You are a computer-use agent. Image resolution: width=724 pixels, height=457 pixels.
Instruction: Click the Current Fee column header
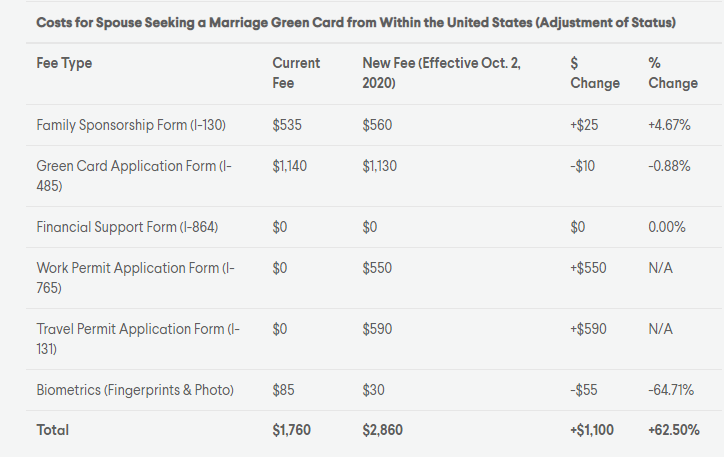[x=296, y=73]
